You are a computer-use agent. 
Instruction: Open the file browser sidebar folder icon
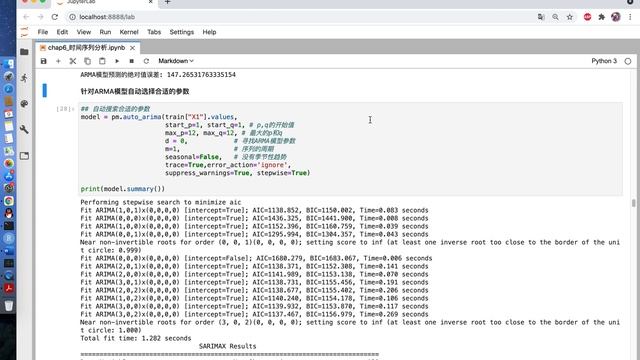(24, 52)
